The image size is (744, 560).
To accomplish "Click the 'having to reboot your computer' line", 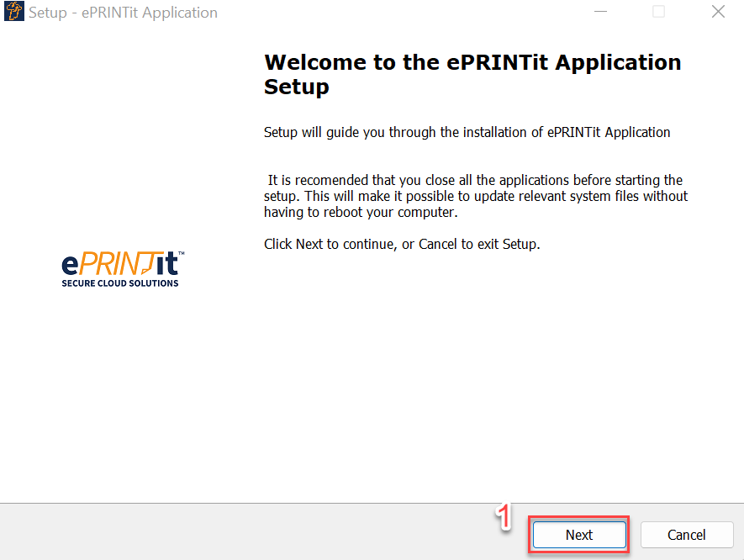I will (360, 213).
